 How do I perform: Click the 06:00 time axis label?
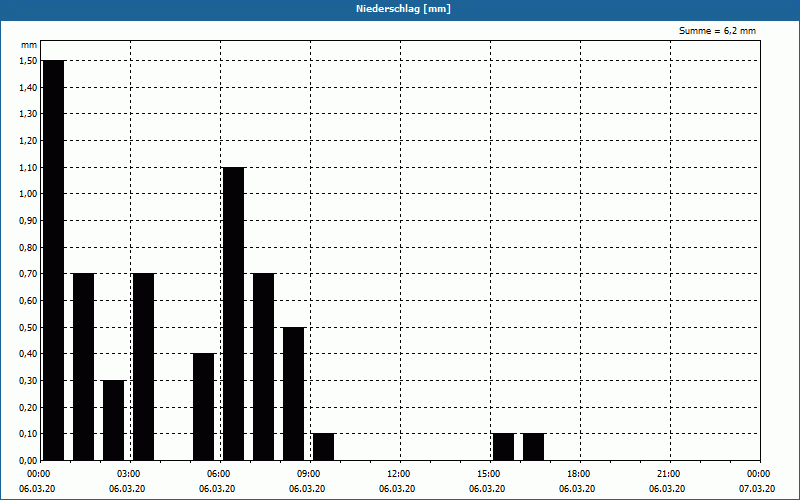[x=219, y=474]
